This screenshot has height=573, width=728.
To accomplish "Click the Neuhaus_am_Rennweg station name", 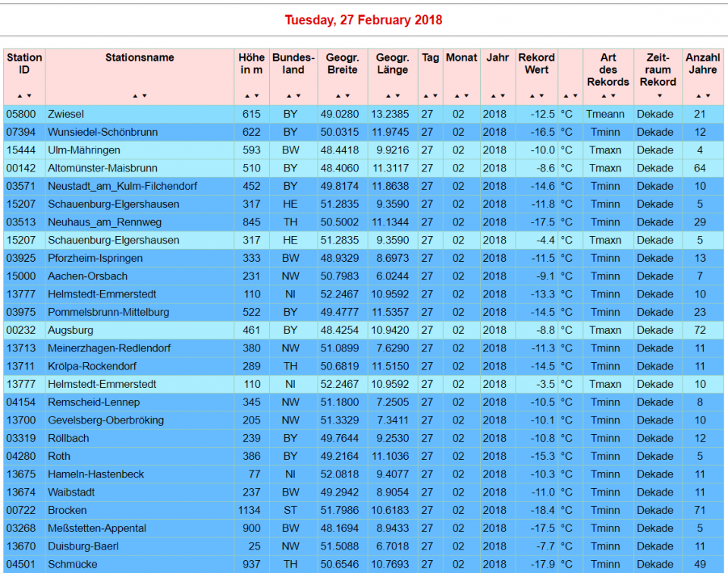I will (104, 222).
